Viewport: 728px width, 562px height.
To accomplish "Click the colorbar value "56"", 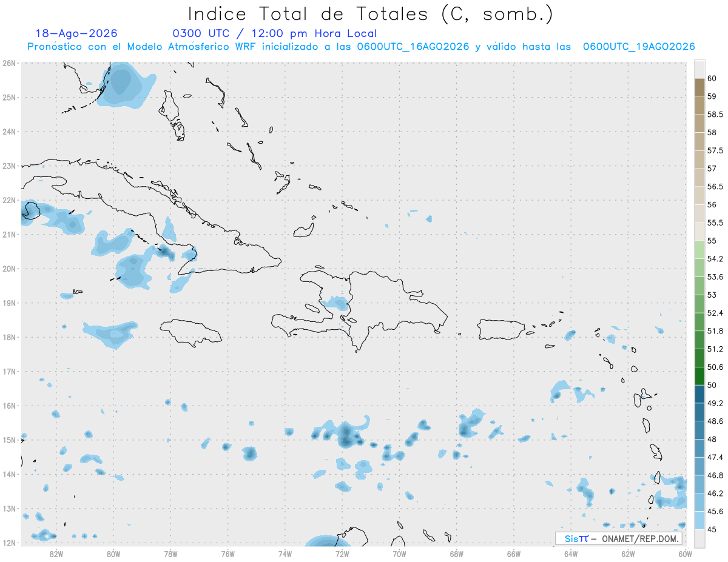I will (x=712, y=205).
